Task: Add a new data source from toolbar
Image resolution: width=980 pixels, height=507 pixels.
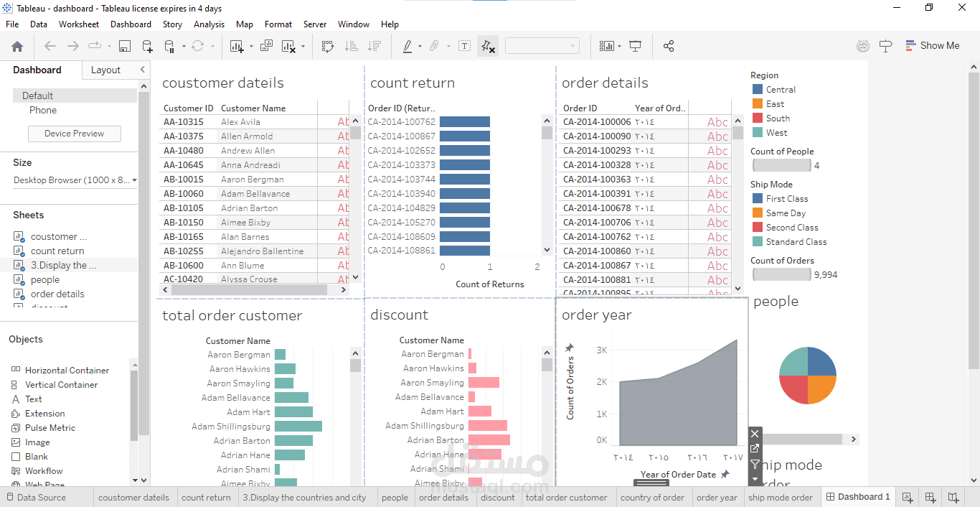Action: [x=147, y=47]
